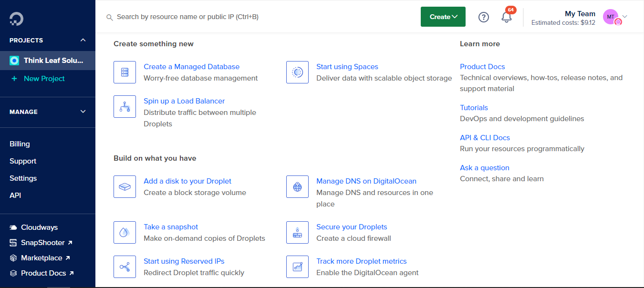
Task: Focus the resource name search field
Action: click(187, 17)
